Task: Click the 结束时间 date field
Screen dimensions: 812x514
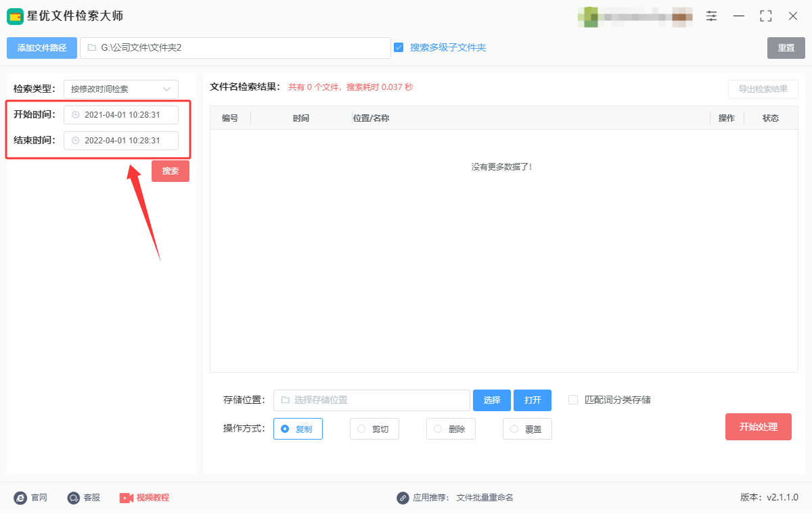Action: pos(121,141)
